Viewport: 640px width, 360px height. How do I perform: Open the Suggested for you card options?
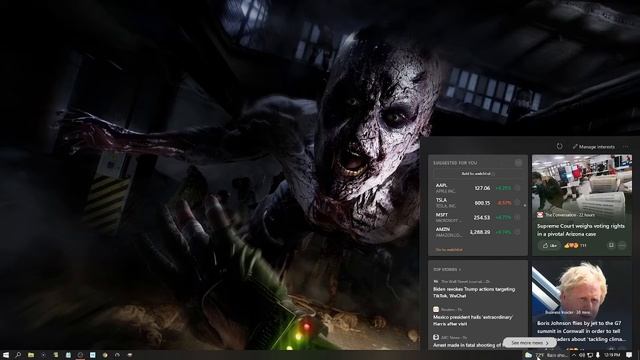click(x=518, y=162)
